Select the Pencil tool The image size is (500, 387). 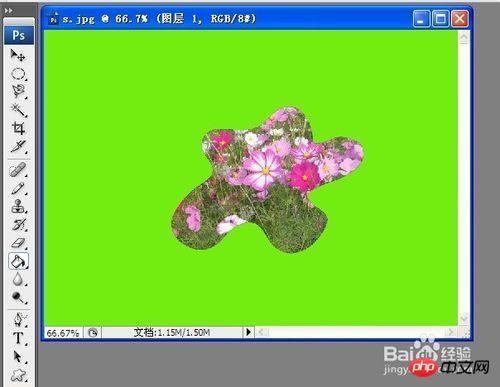pos(18,188)
